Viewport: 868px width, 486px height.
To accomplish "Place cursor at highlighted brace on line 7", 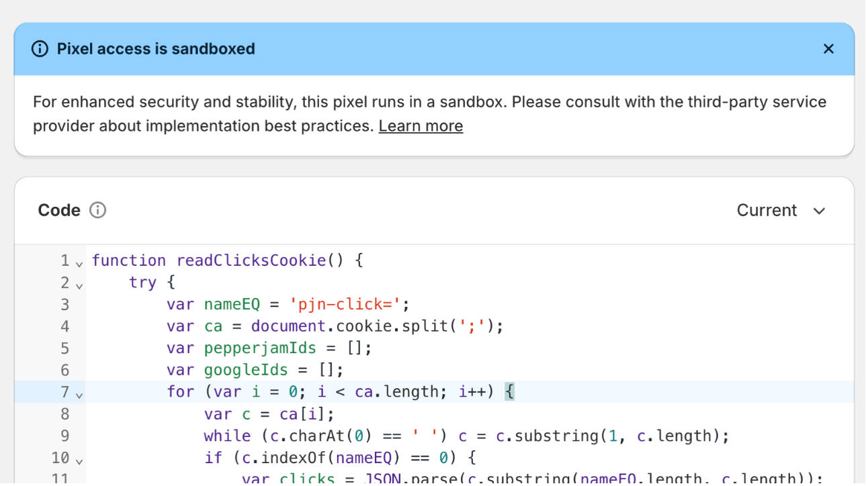I will click(x=509, y=392).
